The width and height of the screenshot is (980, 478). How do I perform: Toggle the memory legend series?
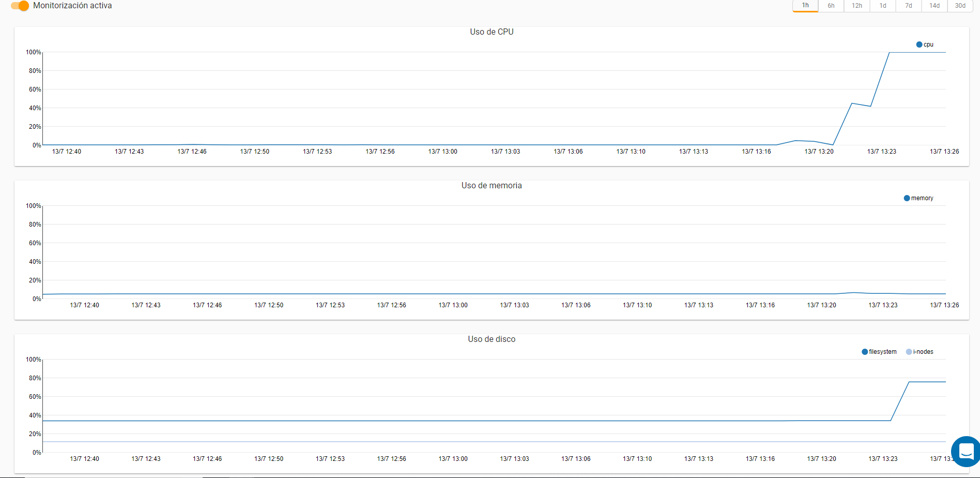pos(918,198)
